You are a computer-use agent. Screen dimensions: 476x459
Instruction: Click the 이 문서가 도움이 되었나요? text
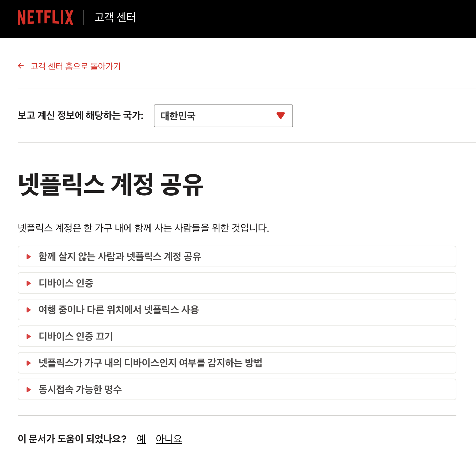72,439
